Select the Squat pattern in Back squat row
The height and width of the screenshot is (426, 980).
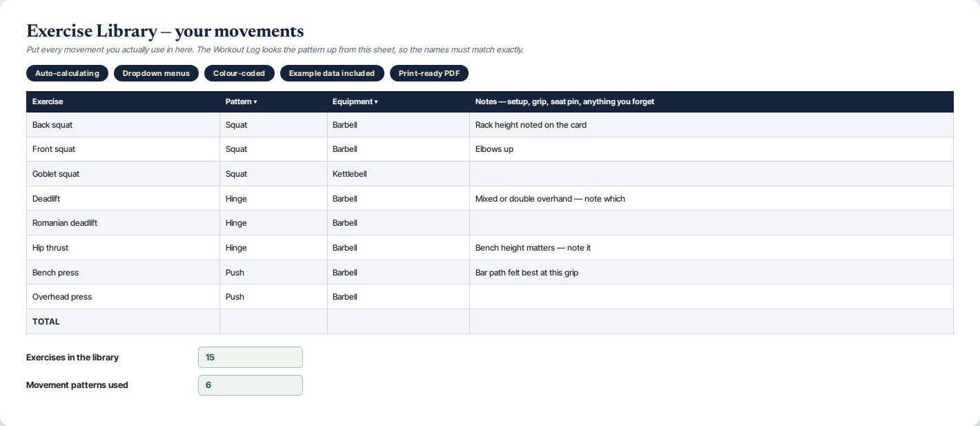tap(273, 125)
